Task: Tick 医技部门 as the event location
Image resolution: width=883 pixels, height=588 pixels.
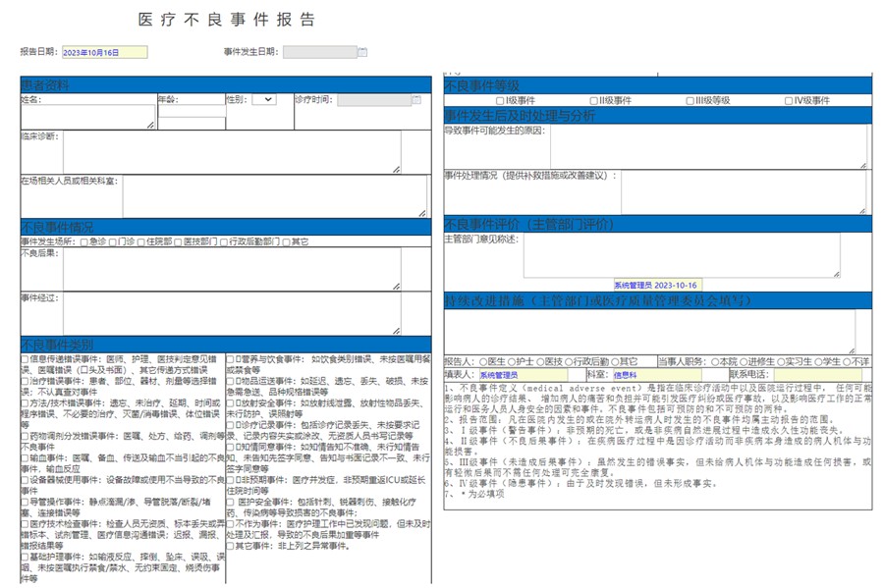Action: [x=178, y=241]
